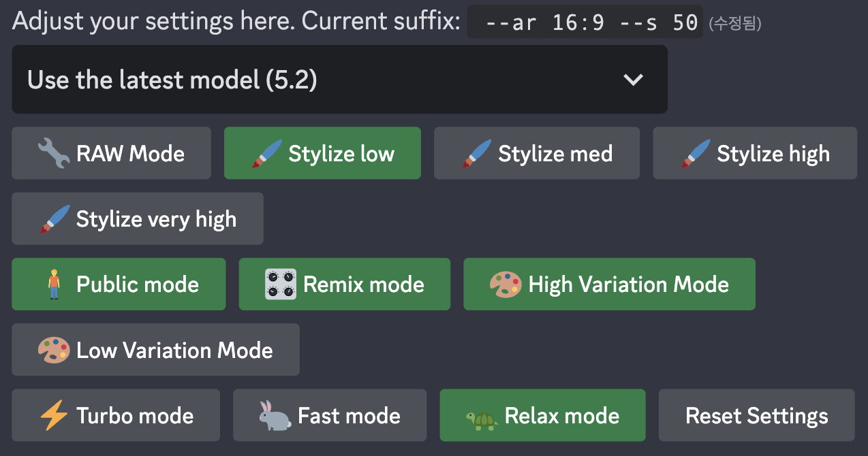868x456 pixels.
Task: Click the paintbrush icon on Stylize high
Action: click(695, 154)
